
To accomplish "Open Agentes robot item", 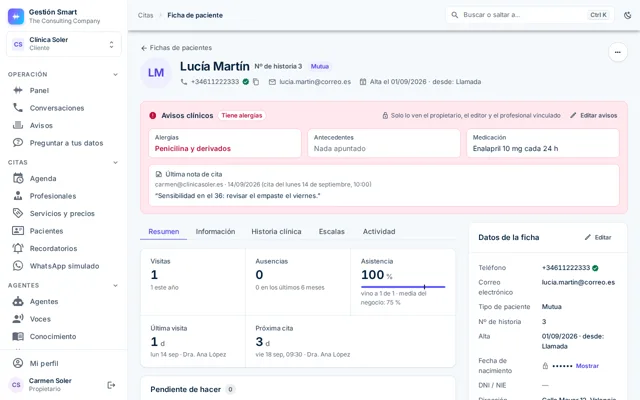I will (x=63, y=302).
